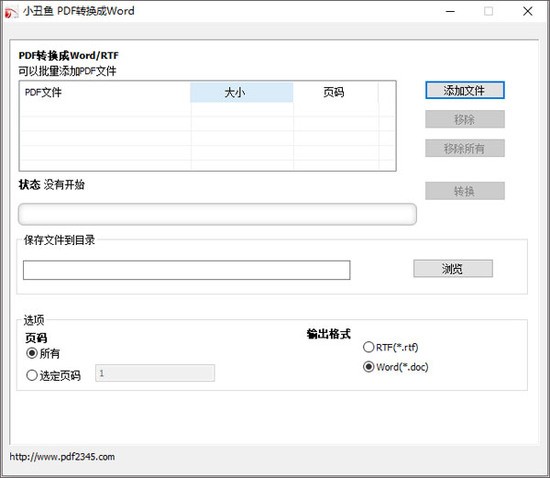Start conversion with the 转换 button
This screenshot has width=550, height=478.
(x=465, y=191)
